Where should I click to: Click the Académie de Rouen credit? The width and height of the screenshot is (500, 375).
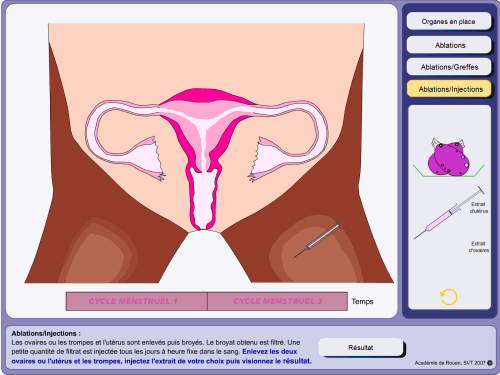click(450, 363)
